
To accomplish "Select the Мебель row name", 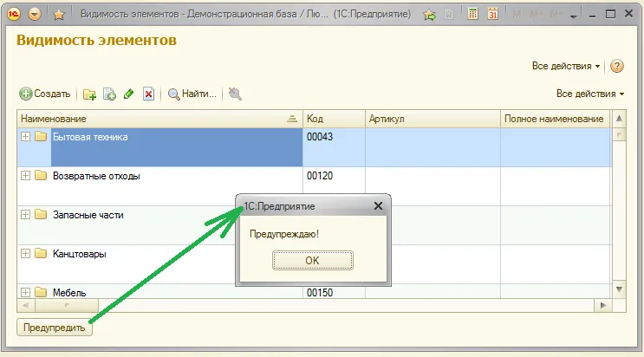I will pos(69,293).
